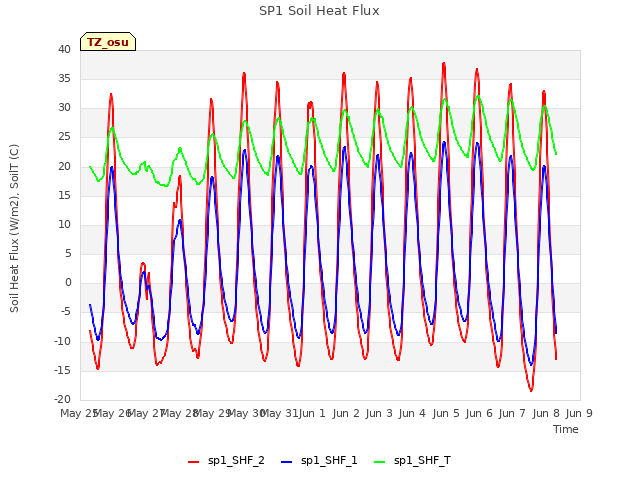This screenshot has height=480, width=640.
Task: Click the Jun 1 x-axis tick label
Action: tap(312, 413)
